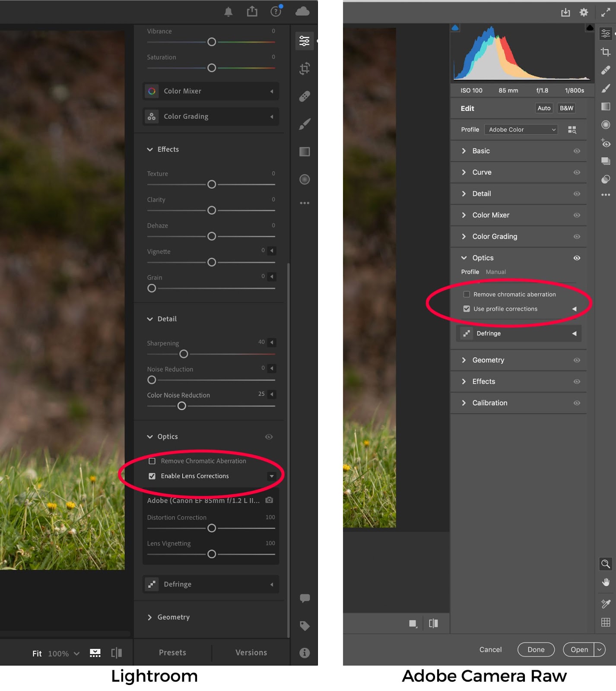
Task: Open Lightroom three-dot more options
Action: coord(305,203)
